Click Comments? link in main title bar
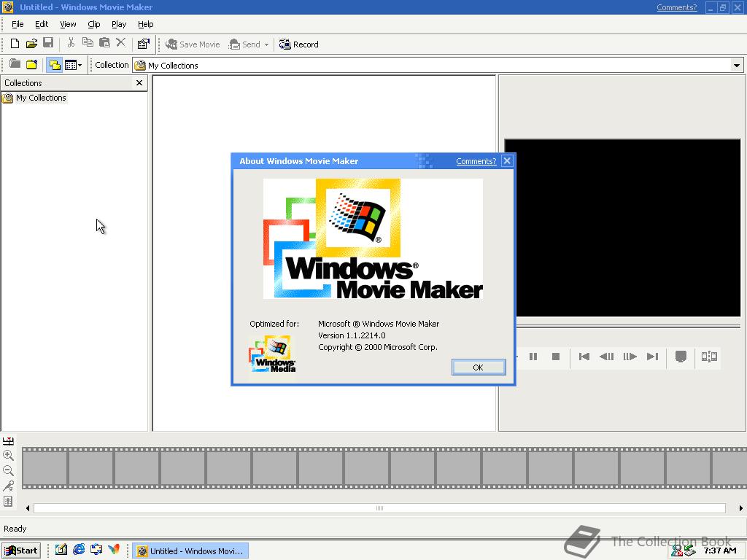 (x=676, y=7)
